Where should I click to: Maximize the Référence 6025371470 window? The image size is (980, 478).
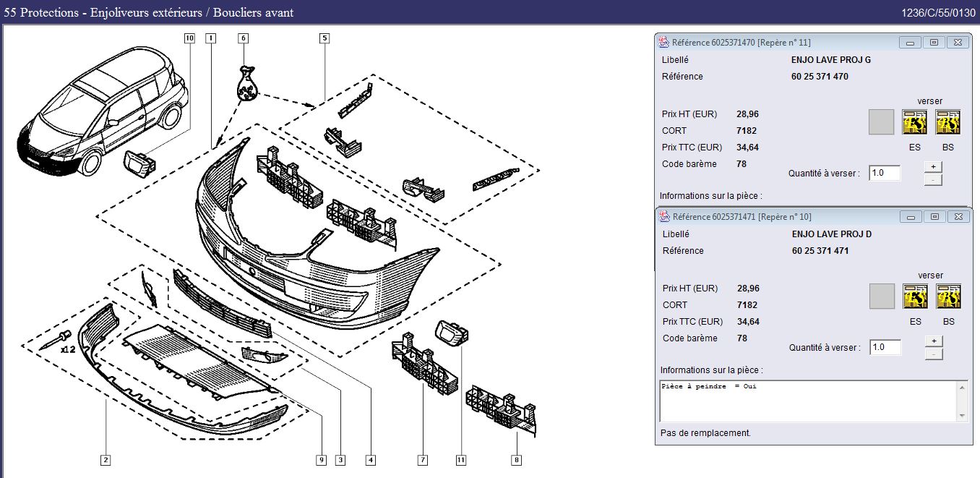[x=934, y=43]
